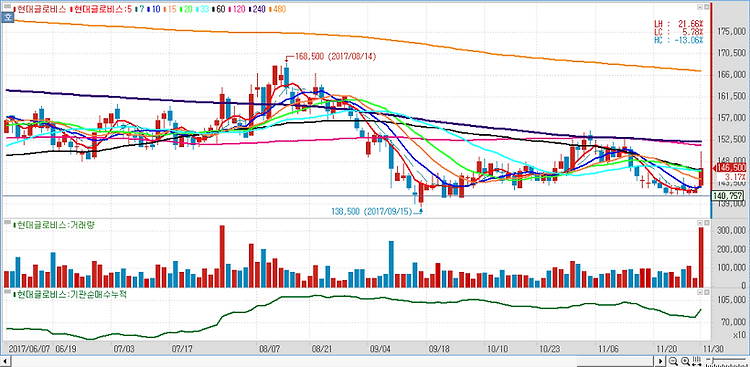Screen dimensions: 750x367
Task: Click the bar-spacing arrows icon in bottom toolbar
Action: [697, 361]
